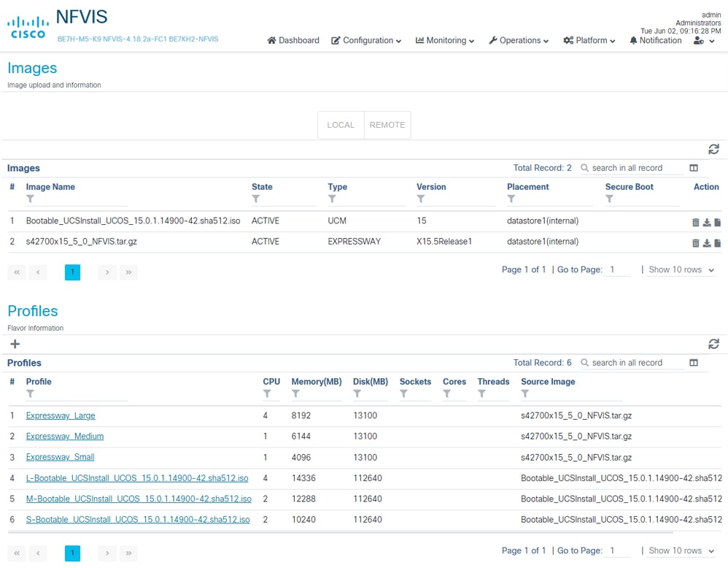Switch to the REMOTE images tab
This screenshot has width=728, height=568.
(387, 125)
